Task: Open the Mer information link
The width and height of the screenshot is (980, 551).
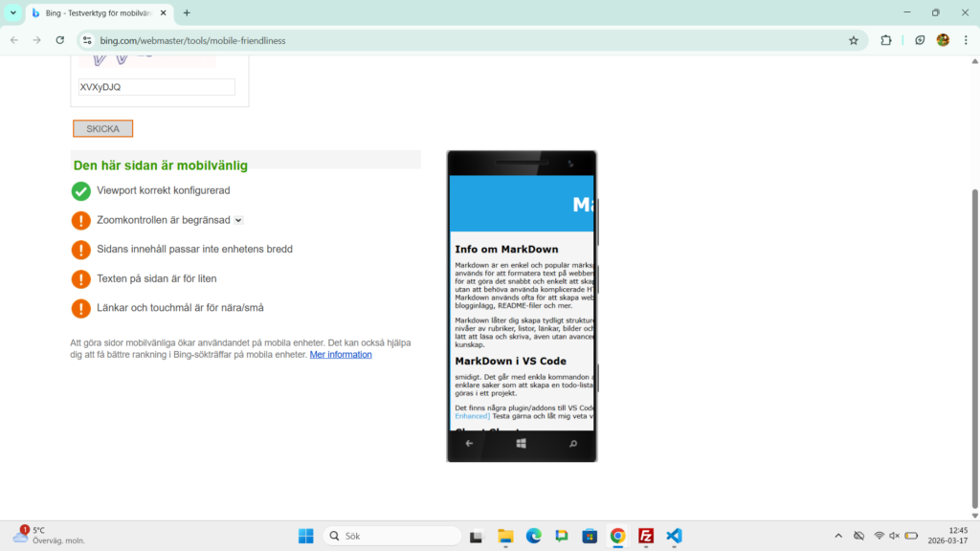Action: [341, 355]
